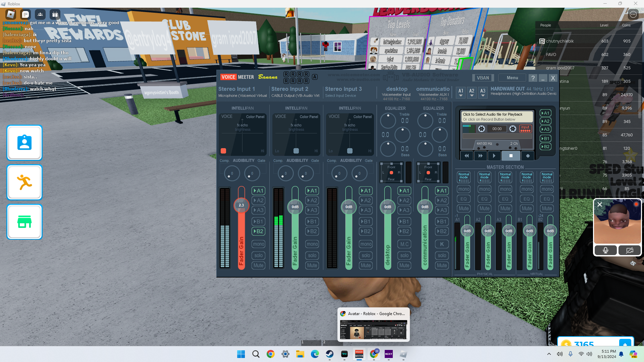Mute the desktop virtual input strip
Screen dimensions: 644x362
pyautogui.click(x=404, y=265)
